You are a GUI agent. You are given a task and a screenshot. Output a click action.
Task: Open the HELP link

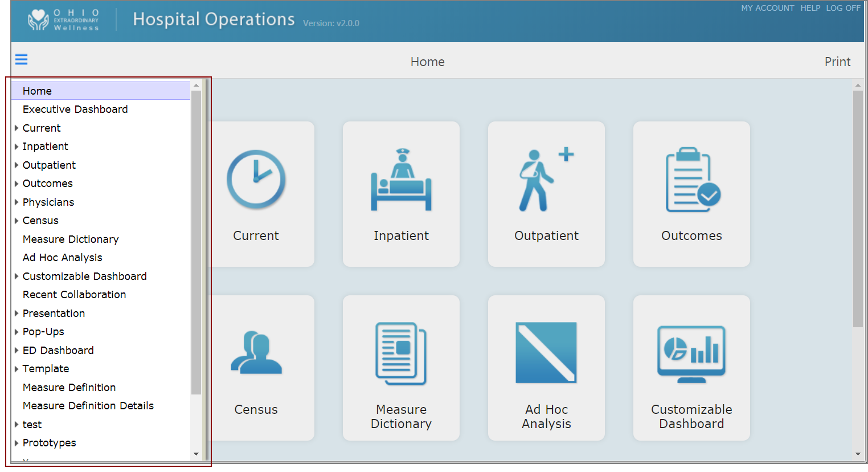[810, 8]
